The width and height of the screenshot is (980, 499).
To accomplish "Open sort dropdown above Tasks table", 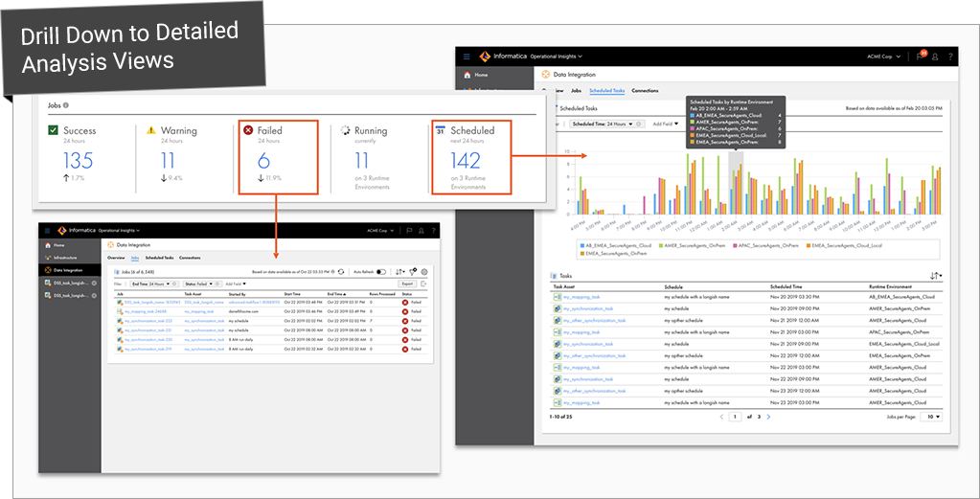I will pos(936,276).
